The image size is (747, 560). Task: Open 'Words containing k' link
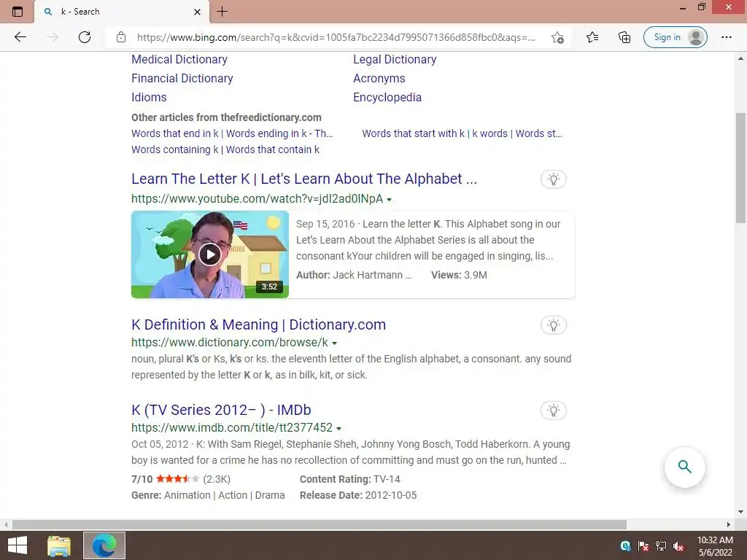tap(225, 149)
